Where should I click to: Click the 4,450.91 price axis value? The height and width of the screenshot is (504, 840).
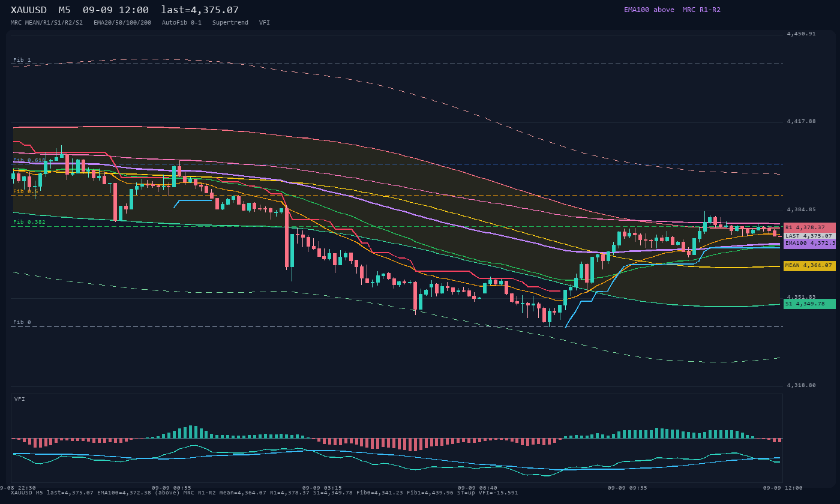point(802,34)
